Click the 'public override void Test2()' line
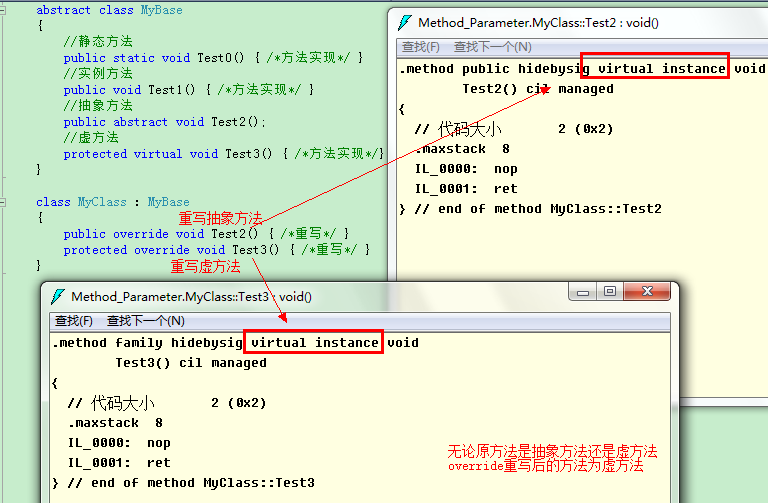This screenshot has height=503, width=768. click(206, 234)
